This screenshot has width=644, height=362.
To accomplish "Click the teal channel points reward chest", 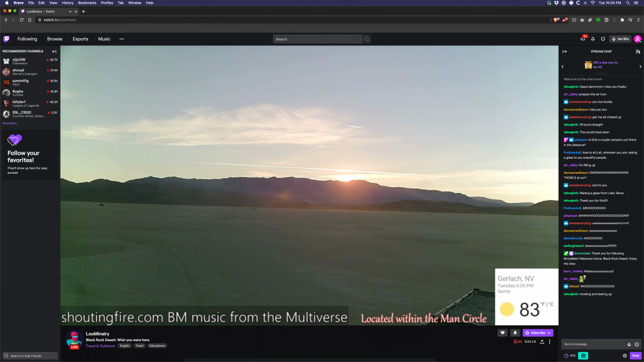I will pos(583,356).
